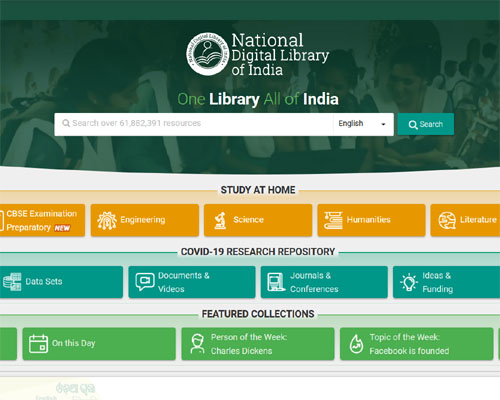Viewport: 500px width, 400px height.
Task: Click the Documents & Videos chat icon
Action: (x=145, y=282)
